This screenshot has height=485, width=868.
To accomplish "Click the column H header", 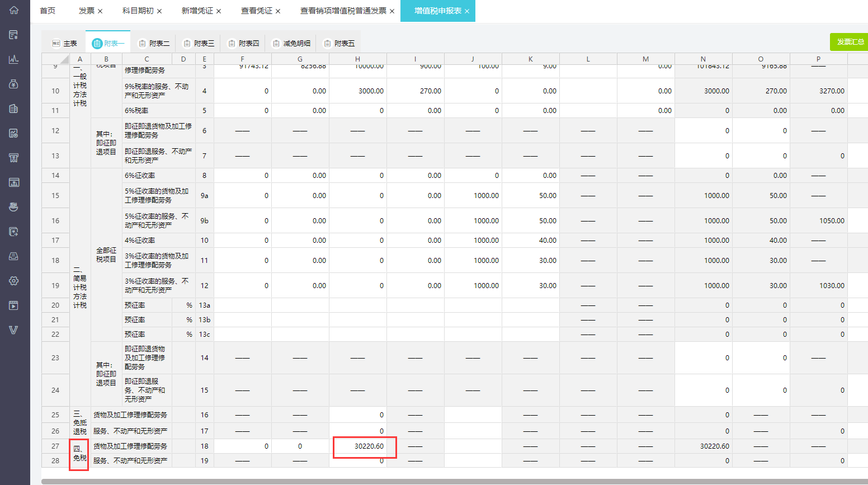I will coord(357,59).
